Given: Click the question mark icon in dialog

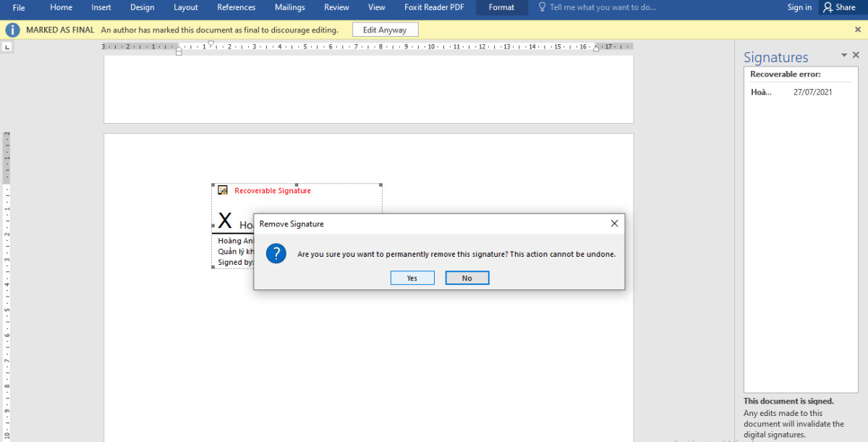Looking at the screenshot, I should coord(276,254).
